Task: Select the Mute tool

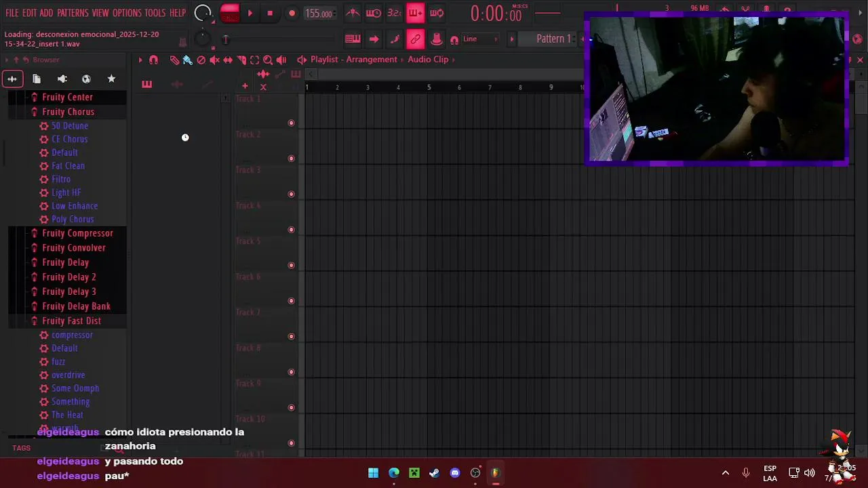Action: [214, 60]
